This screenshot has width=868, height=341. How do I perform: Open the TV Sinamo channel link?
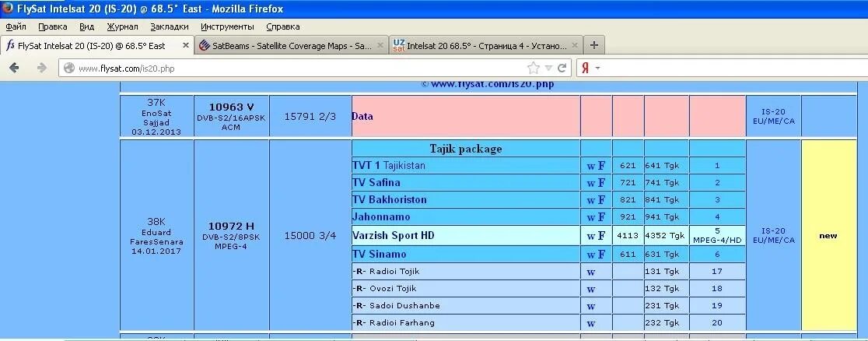click(x=380, y=254)
